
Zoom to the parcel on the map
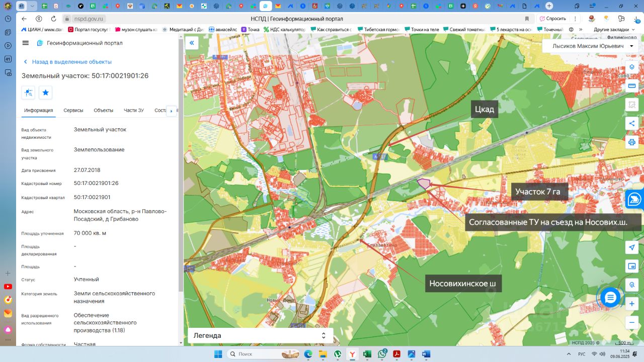29,93
